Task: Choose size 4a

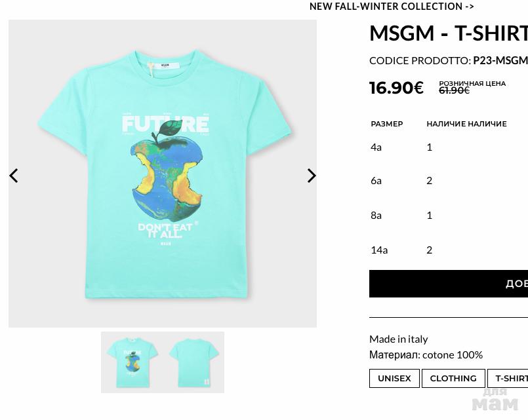Action: 376,147
